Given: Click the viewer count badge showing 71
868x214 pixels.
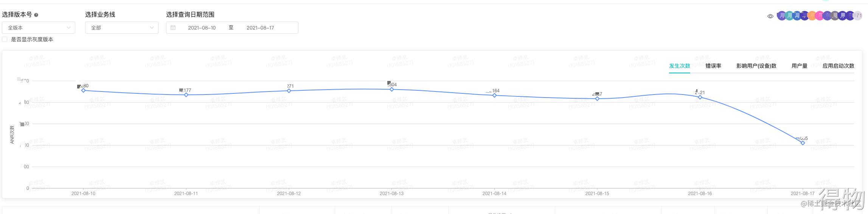Looking at the screenshot, I should pyautogui.click(x=858, y=16).
